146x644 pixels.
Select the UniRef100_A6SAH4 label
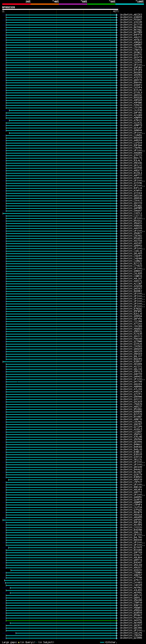click(131, 364)
